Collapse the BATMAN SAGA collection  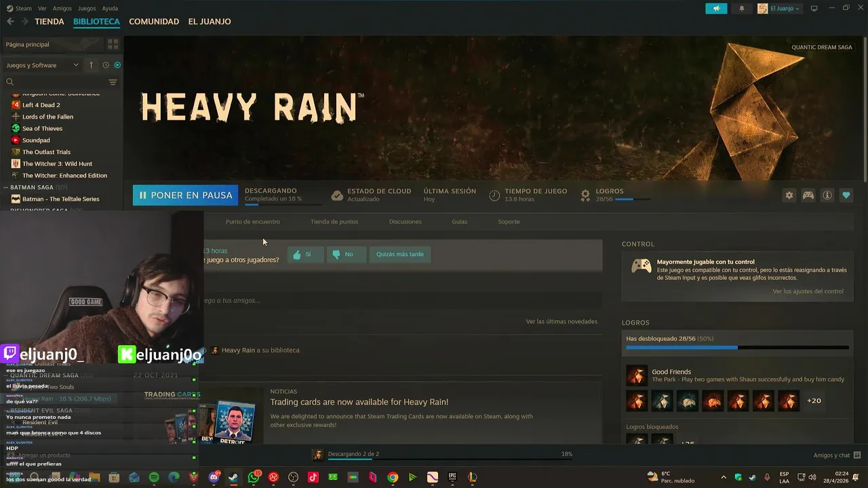click(x=5, y=187)
